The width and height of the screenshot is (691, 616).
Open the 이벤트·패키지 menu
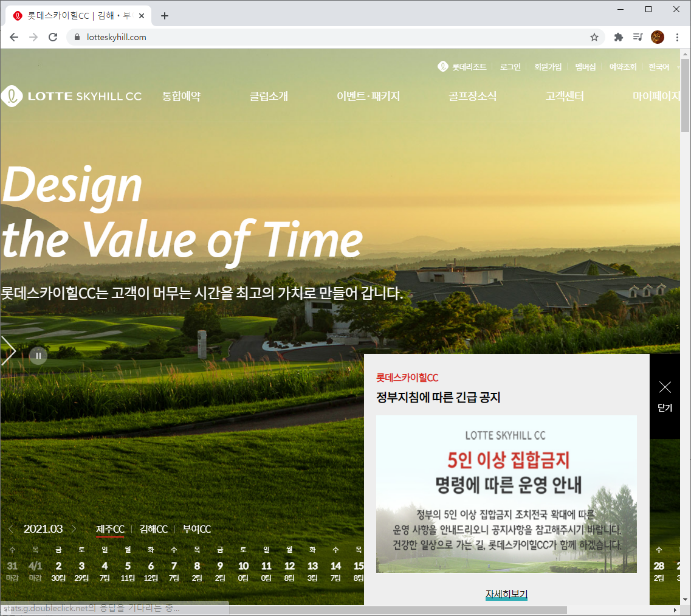coord(368,96)
